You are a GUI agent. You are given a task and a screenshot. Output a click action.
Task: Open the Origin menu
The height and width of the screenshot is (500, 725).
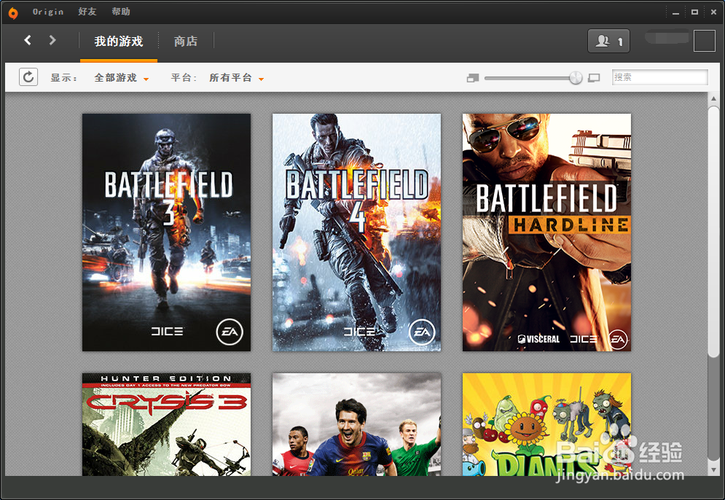pyautogui.click(x=48, y=12)
